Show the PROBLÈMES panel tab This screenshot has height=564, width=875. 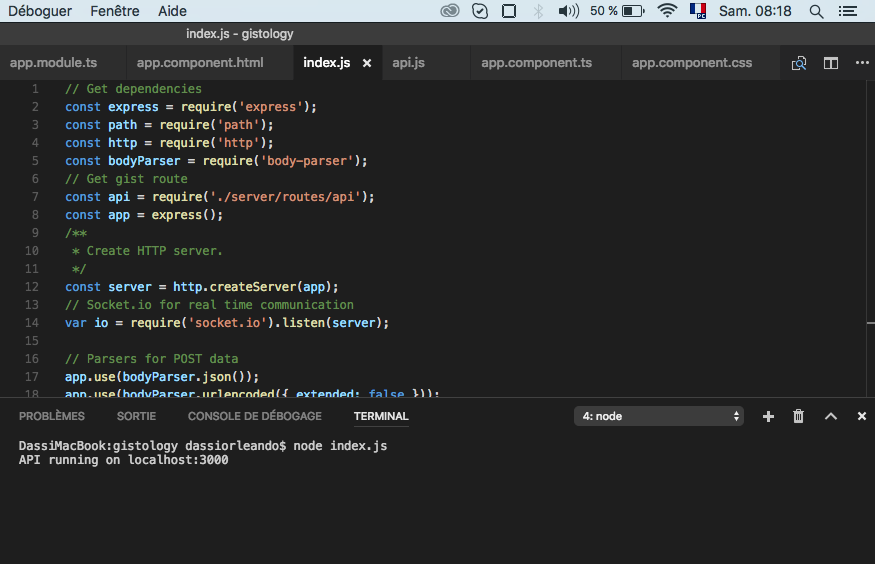click(x=52, y=416)
